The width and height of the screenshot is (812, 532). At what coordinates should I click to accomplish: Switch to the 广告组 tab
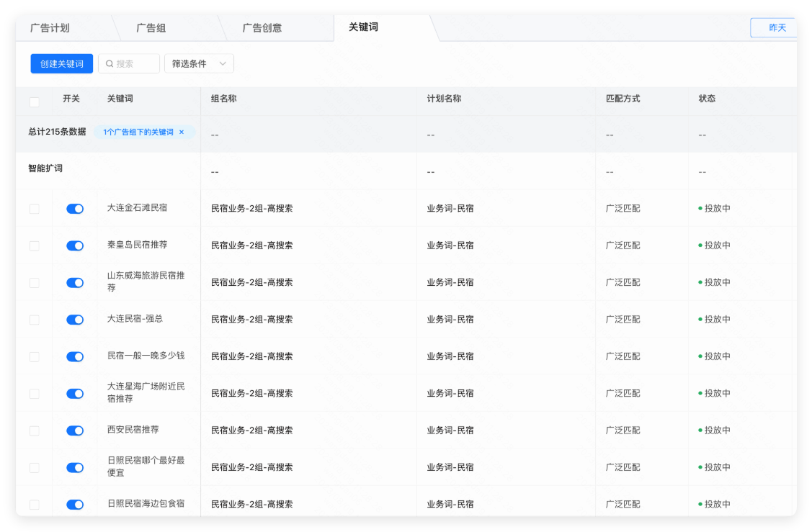(151, 28)
